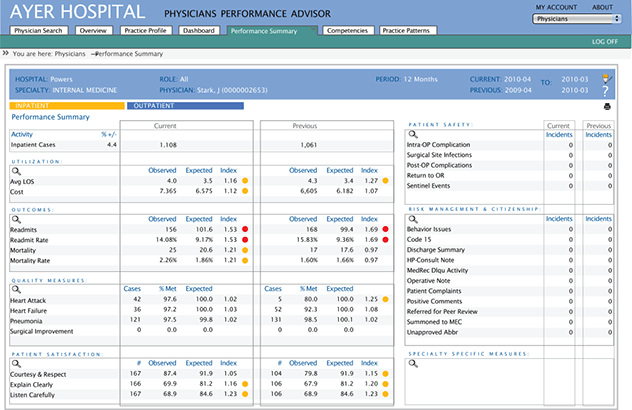
Task: Open the Competencies tab
Action: [347, 31]
